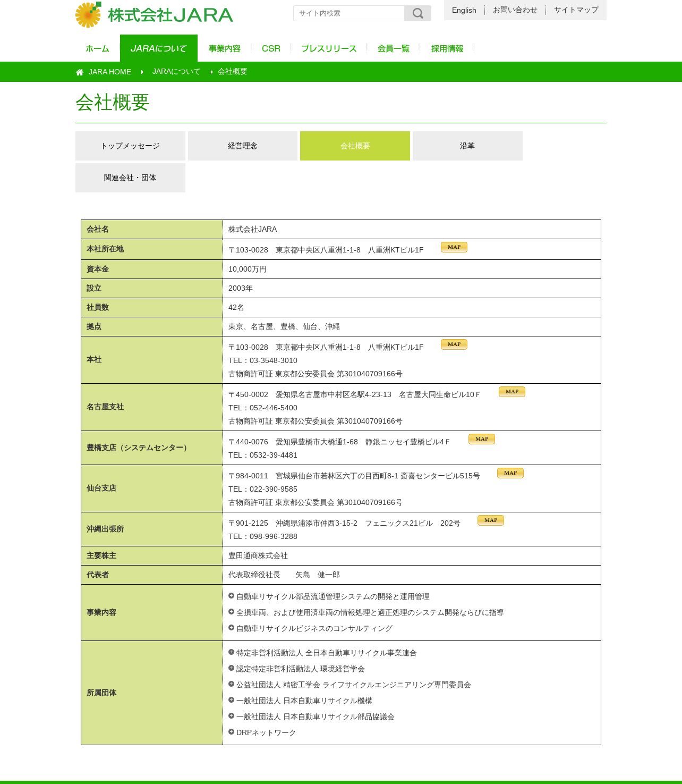
Task: Switch to 関連会社・団体 tab
Action: tap(130, 178)
